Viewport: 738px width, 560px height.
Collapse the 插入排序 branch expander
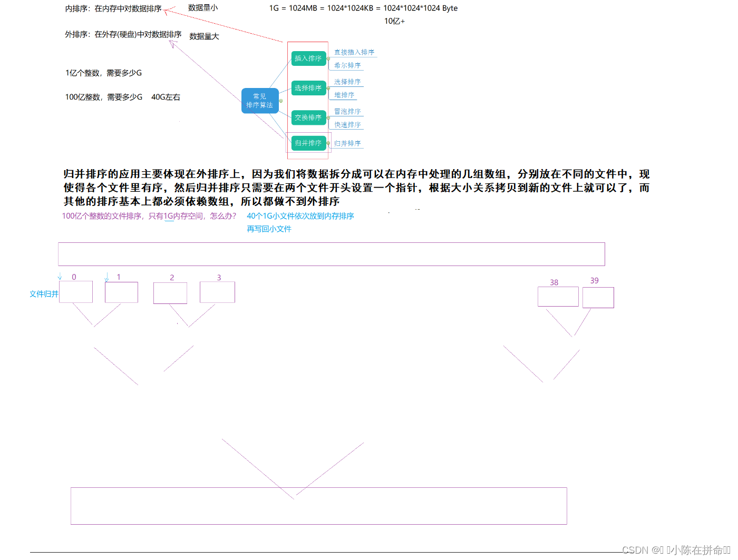[328, 59]
